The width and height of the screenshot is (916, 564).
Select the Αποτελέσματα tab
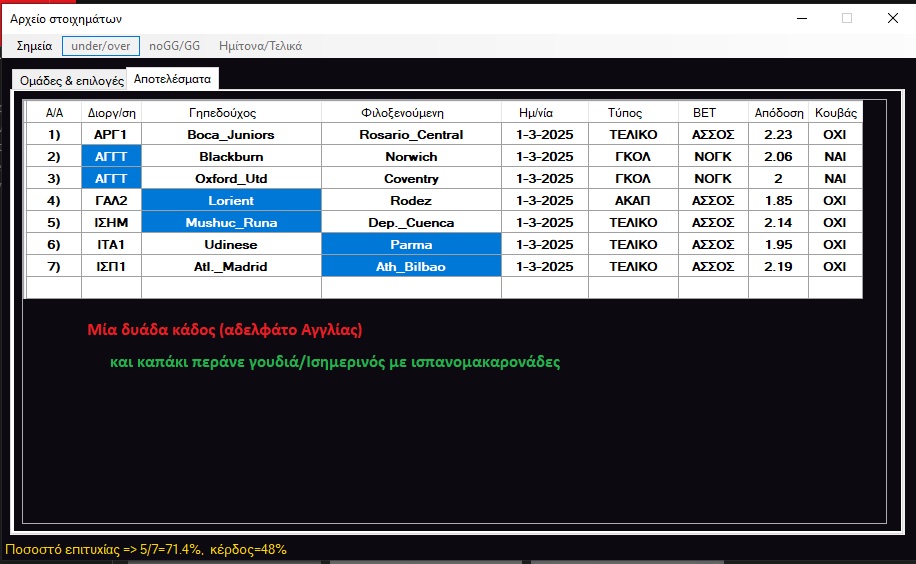coord(172,79)
